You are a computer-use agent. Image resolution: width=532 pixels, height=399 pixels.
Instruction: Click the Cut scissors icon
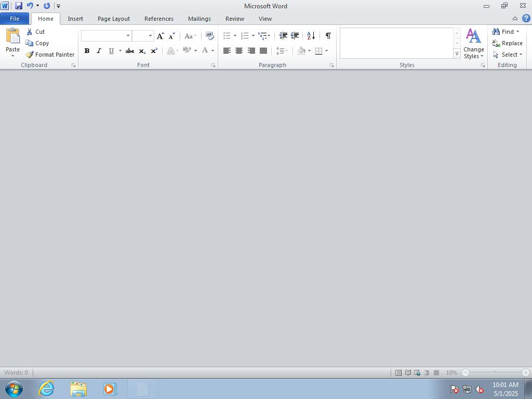30,32
